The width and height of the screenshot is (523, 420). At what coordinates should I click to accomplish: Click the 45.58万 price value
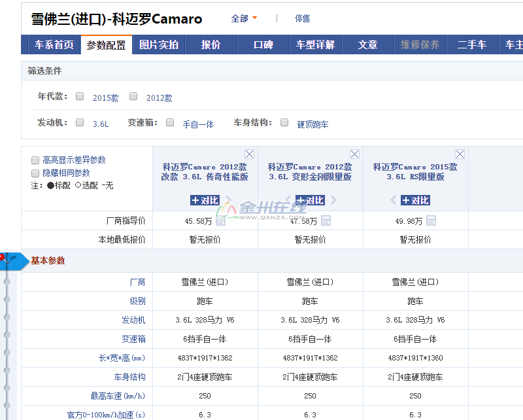coord(198,221)
